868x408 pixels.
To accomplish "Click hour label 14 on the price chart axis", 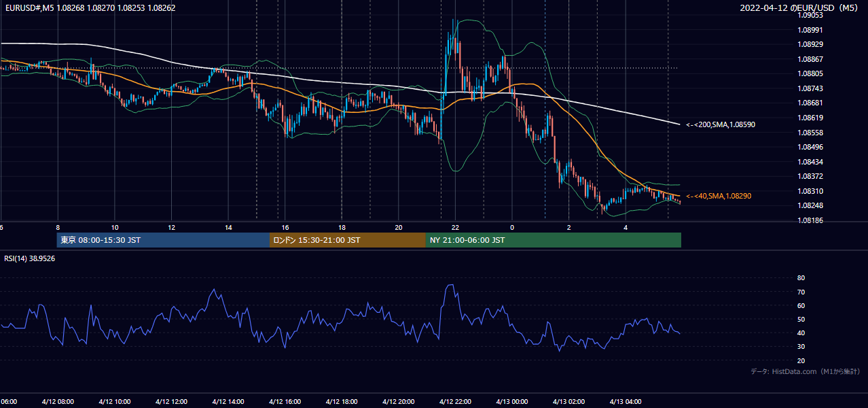I will pyautogui.click(x=228, y=227).
